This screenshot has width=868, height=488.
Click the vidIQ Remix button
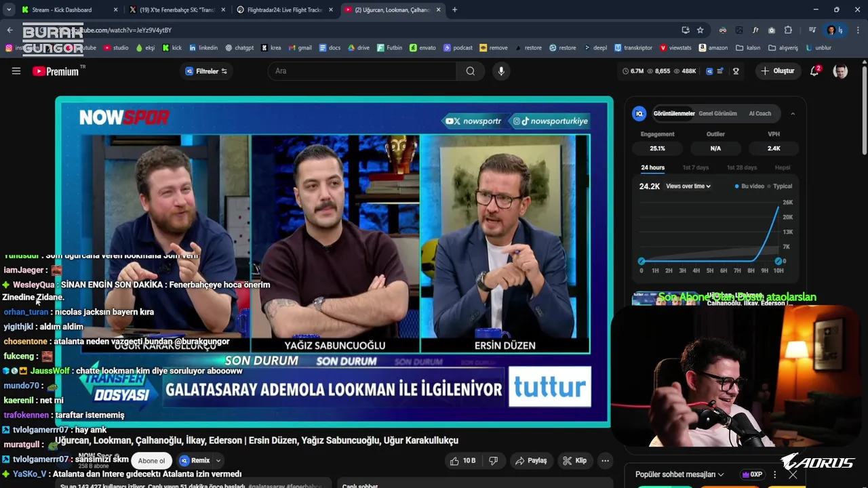pos(195,461)
